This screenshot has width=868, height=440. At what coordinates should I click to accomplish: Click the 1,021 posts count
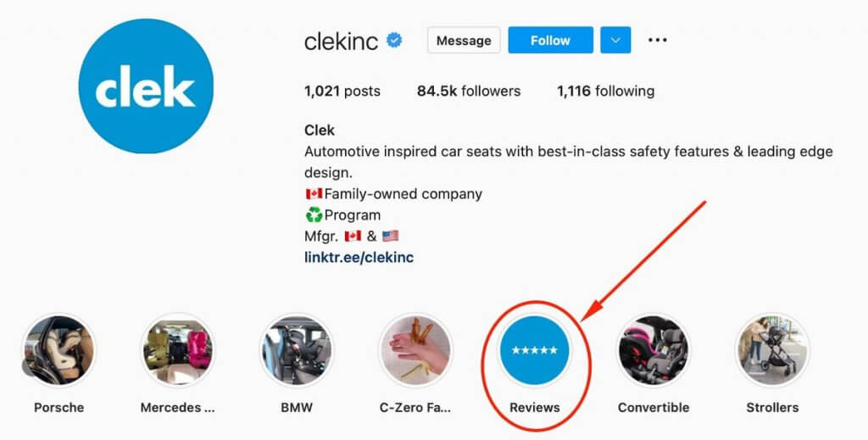[x=342, y=91]
